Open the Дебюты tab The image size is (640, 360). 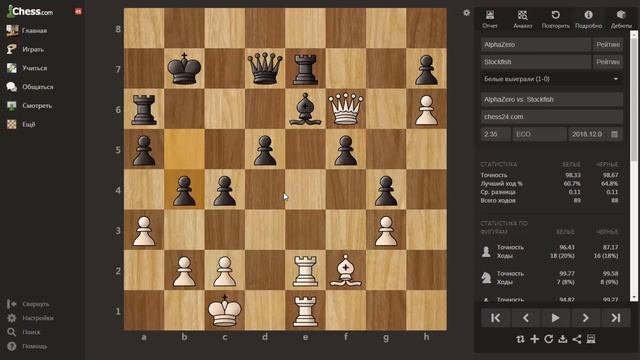pos(621,19)
